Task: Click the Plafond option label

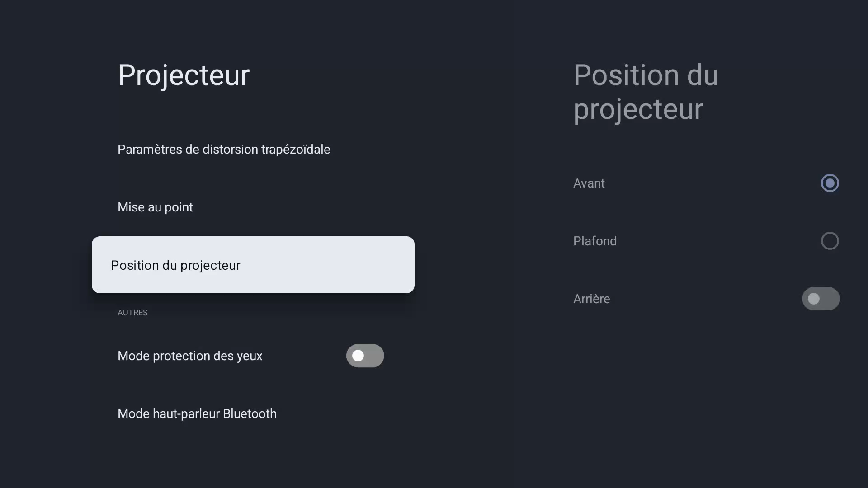Action: (594, 241)
